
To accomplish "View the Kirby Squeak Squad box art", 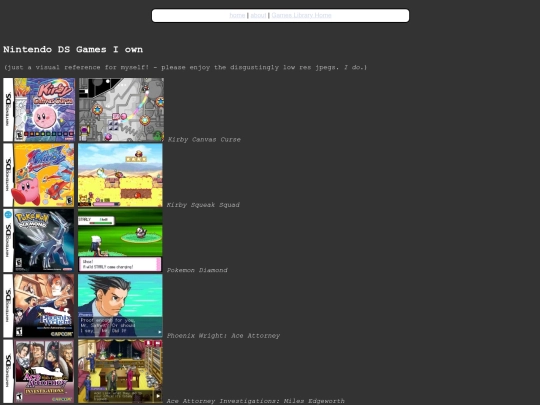I will (39, 175).
